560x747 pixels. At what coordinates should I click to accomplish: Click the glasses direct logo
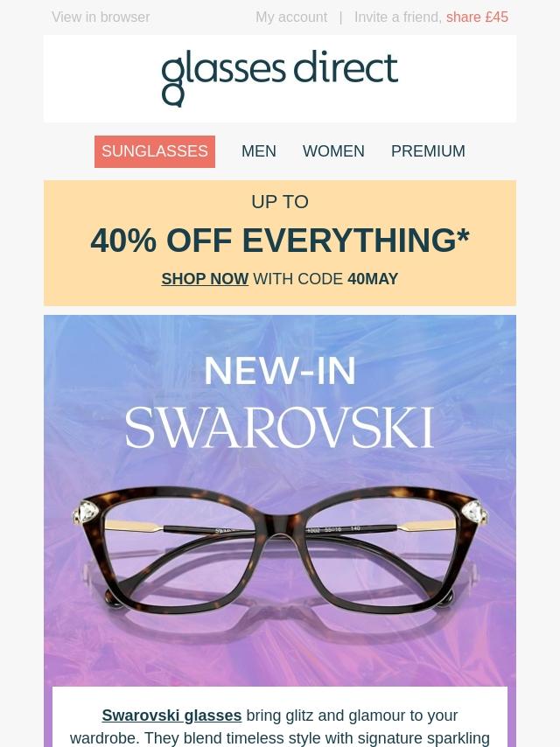pyautogui.click(x=280, y=78)
